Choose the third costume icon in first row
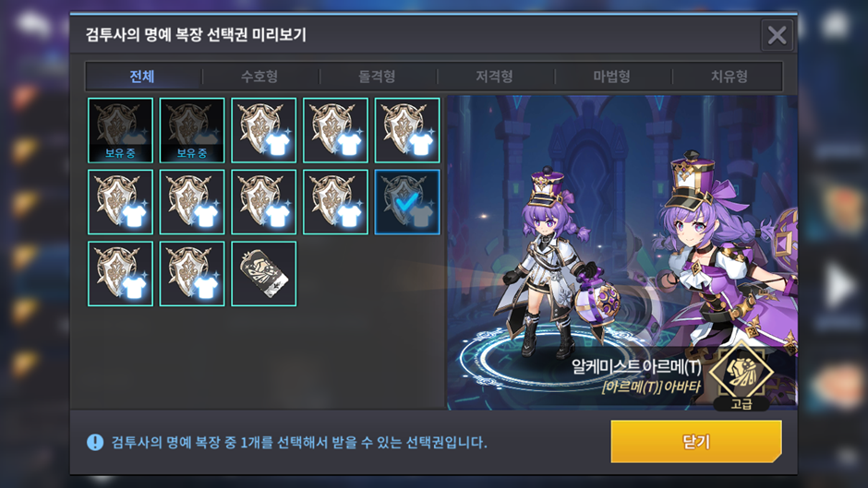Viewport: 868px width, 488px height. click(x=263, y=131)
